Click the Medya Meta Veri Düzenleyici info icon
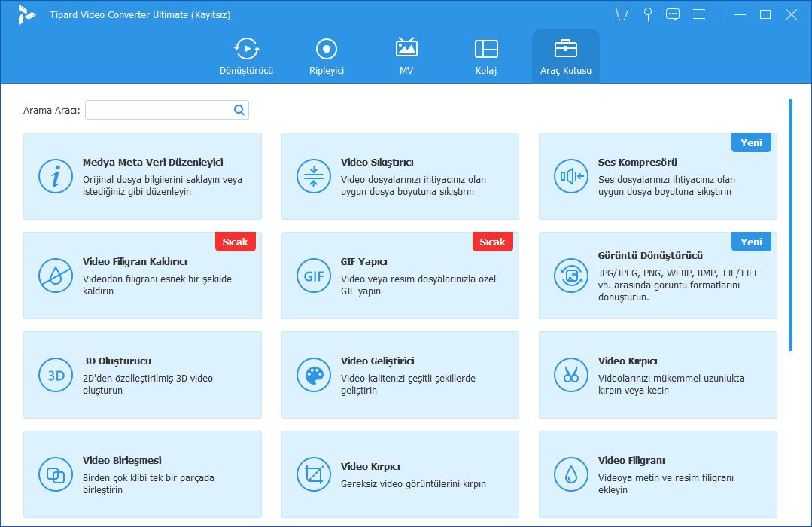 point(56,176)
